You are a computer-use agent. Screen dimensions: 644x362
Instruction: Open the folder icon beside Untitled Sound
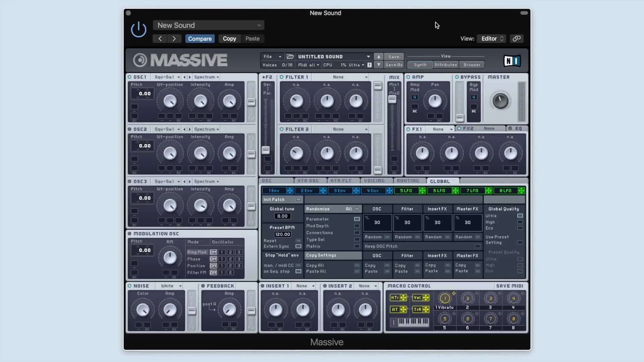tap(290, 56)
